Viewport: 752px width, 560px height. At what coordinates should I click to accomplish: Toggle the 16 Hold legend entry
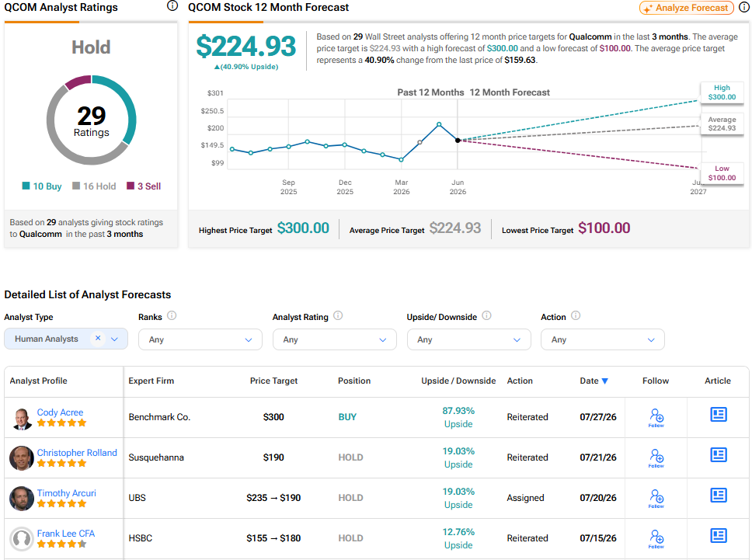94,186
